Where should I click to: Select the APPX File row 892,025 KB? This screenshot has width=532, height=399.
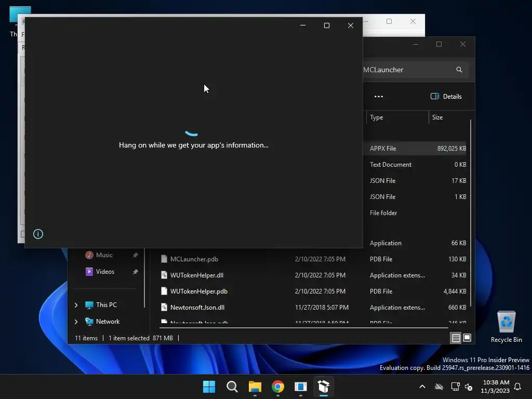click(416, 148)
